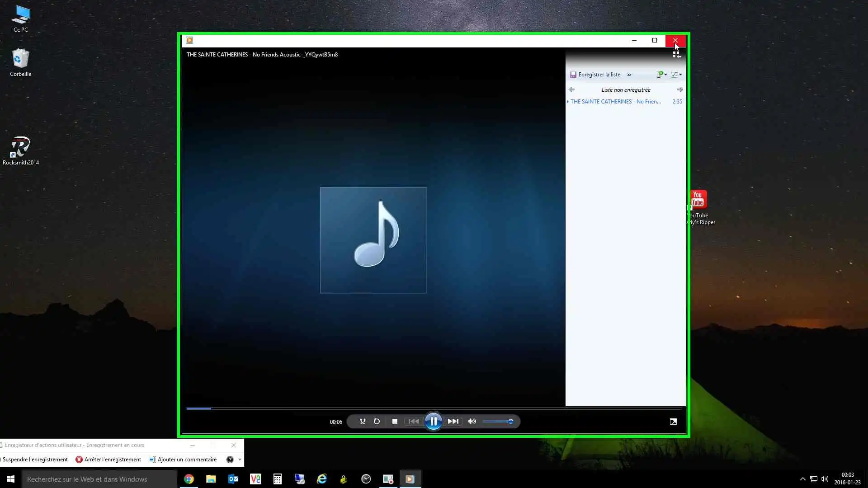
Task: Open the recorder help dropdown arrow
Action: (240, 460)
